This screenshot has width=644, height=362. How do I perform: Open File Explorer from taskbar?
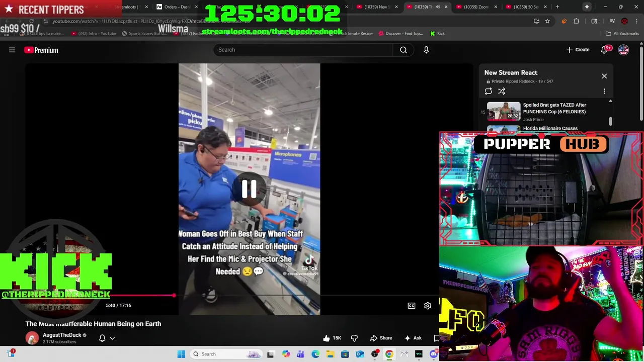pyautogui.click(x=330, y=354)
